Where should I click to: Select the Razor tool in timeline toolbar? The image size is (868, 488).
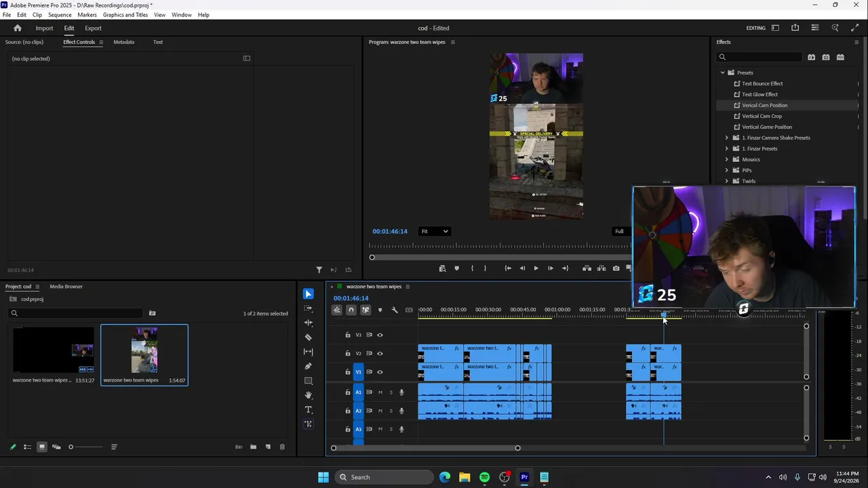click(309, 337)
